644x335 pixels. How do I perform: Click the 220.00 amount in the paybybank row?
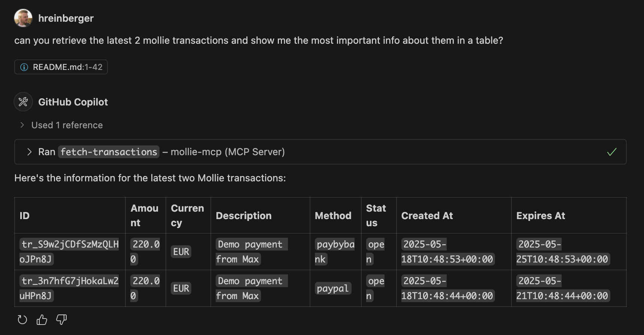145,252
